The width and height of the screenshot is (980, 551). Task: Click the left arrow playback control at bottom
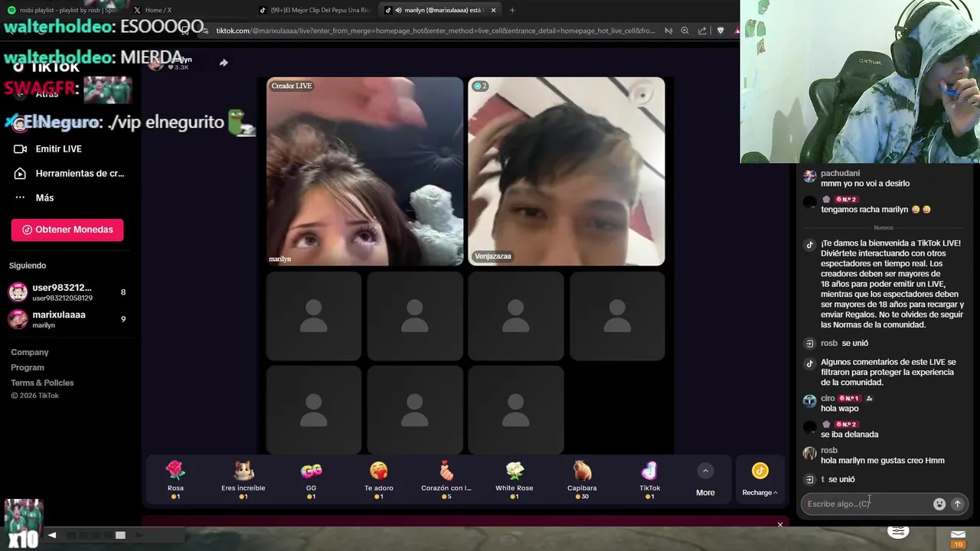click(x=52, y=535)
